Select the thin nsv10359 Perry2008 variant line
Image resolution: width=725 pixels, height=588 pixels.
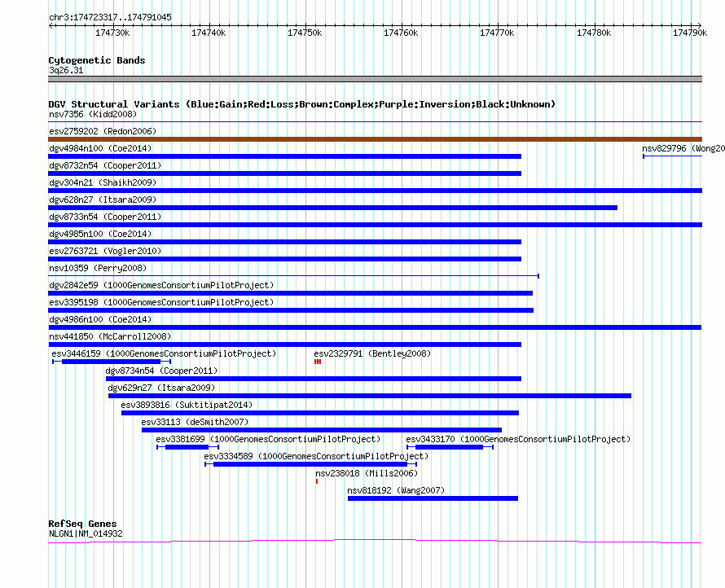293,276
